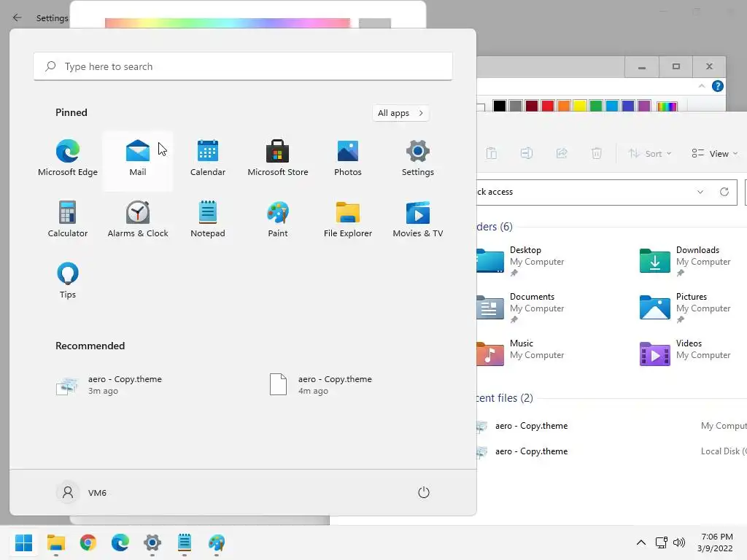Open the Downloads folder in Quick access
The image size is (747, 560).
[x=685, y=260]
